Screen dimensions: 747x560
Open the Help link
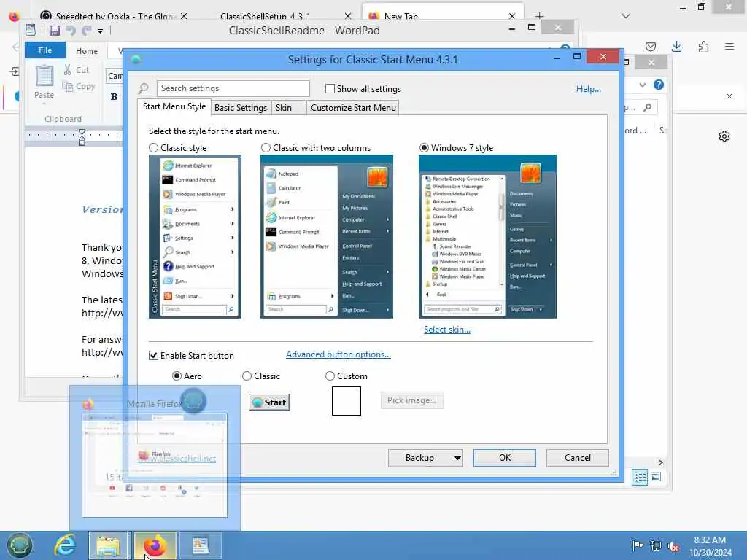coord(589,88)
